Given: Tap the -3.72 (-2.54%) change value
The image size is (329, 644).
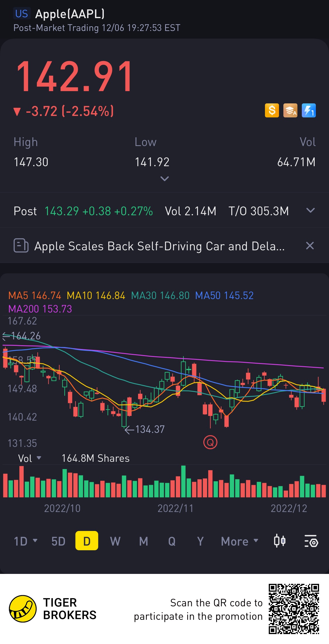Looking at the screenshot, I should [x=64, y=111].
